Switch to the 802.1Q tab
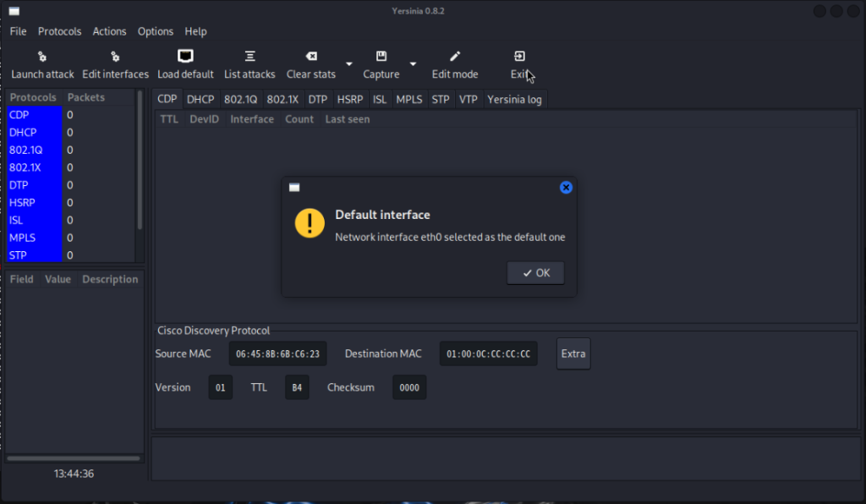Screen dimensions: 866x504 (240, 100)
